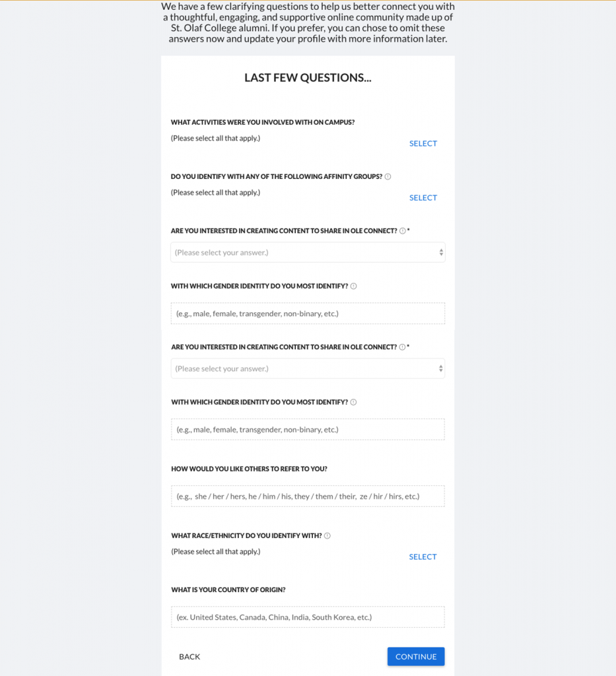
Task: Click the 'What is your country of origin?' label
Action: (228, 590)
